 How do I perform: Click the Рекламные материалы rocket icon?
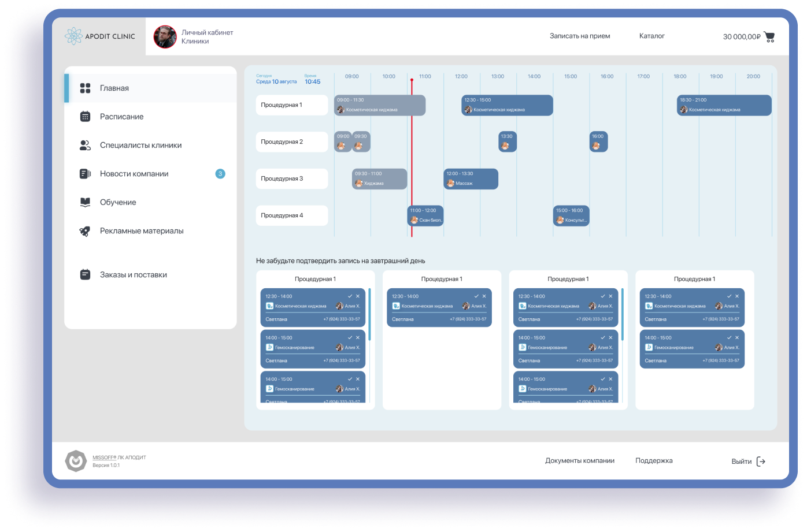pyautogui.click(x=85, y=231)
